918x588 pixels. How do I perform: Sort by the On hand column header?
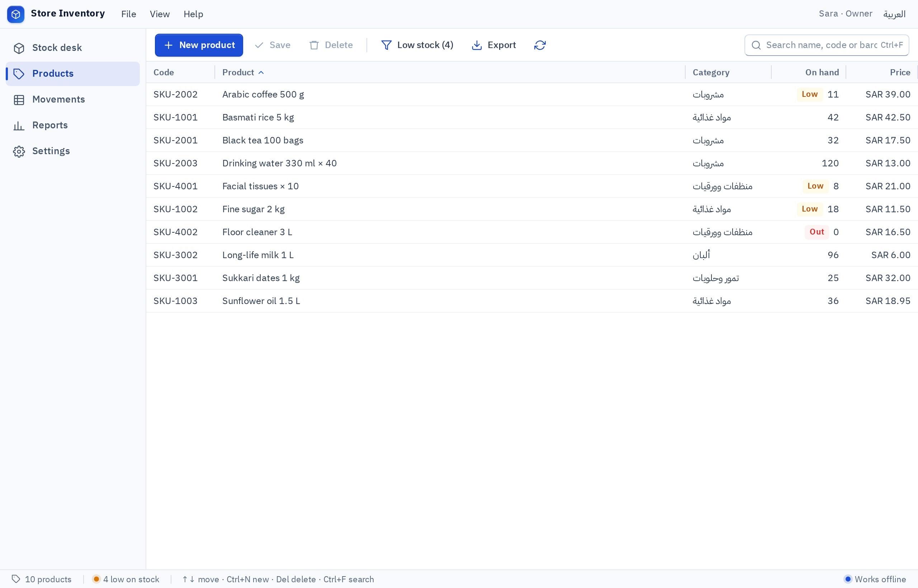tap(809, 72)
